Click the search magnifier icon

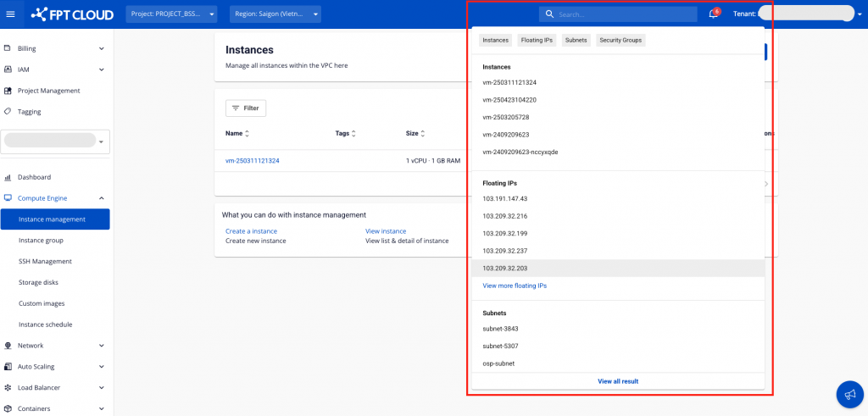(549, 14)
